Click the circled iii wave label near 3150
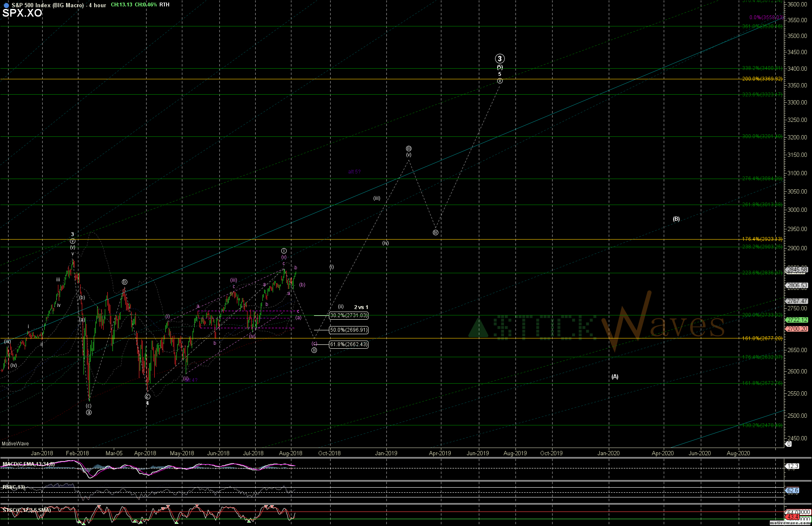 click(409, 148)
